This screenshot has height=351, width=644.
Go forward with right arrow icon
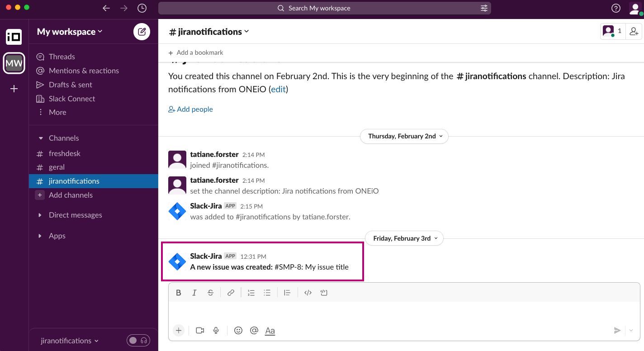click(124, 8)
